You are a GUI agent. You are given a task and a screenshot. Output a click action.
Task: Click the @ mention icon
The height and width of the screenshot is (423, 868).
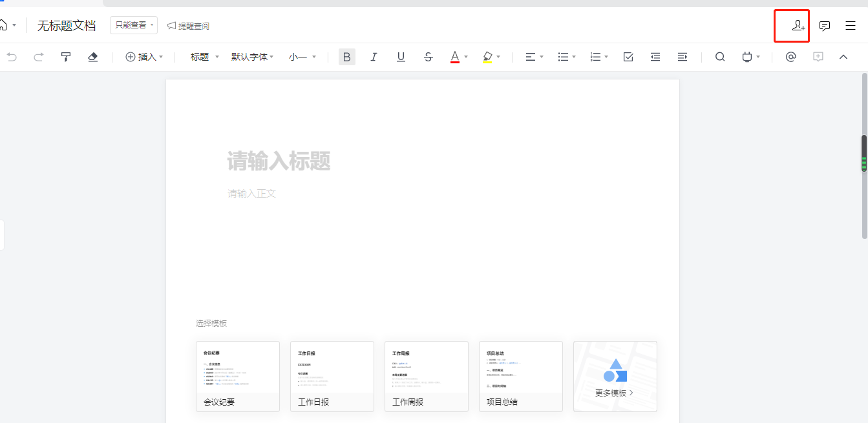pyautogui.click(x=790, y=57)
